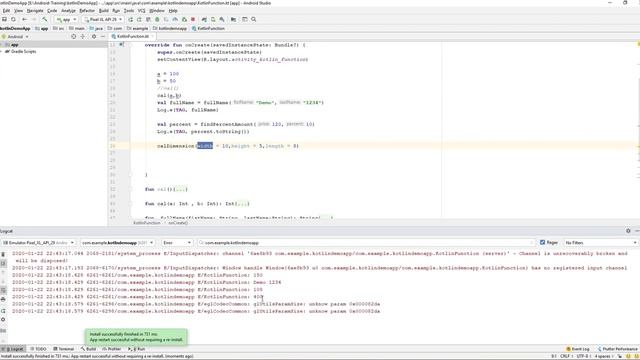Open the Profiler tool window tab

click(x=111, y=349)
